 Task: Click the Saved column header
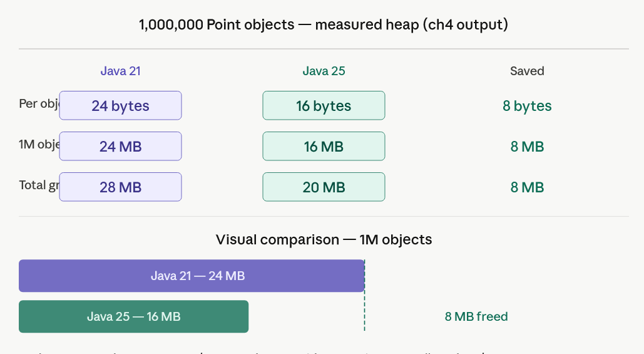(x=527, y=71)
